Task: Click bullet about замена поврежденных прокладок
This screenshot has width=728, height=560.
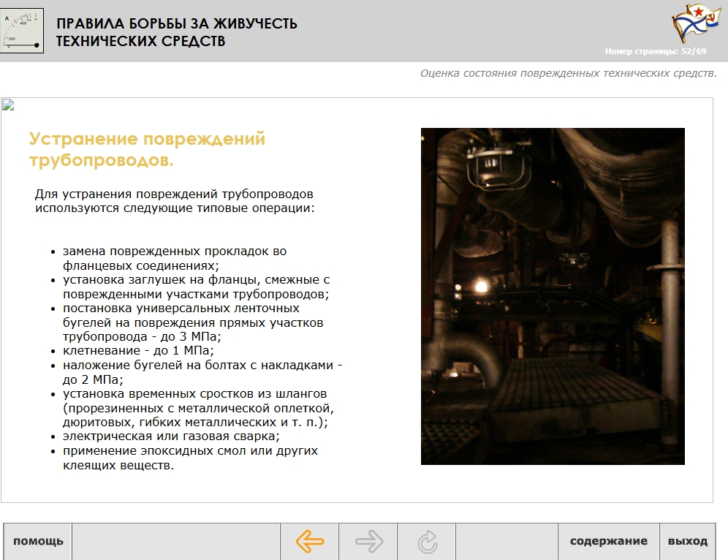Action: (174, 258)
